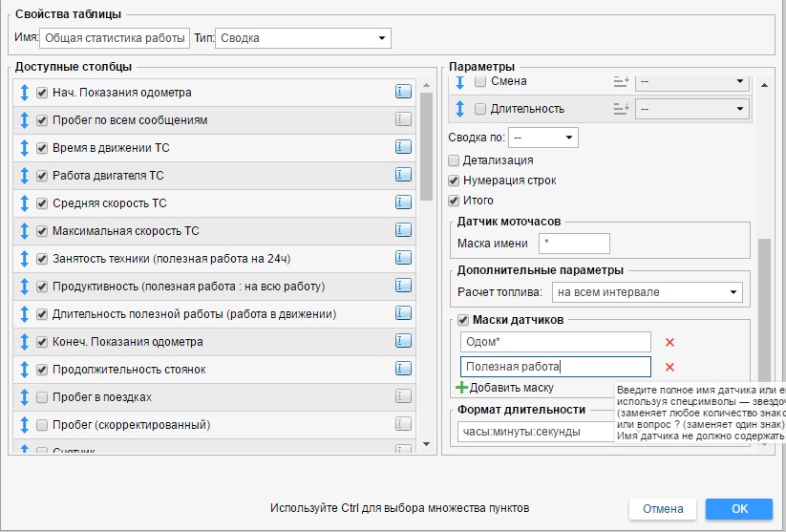The image size is (786, 532).
Task: Click the Маска имени input field
Action: tap(574, 244)
